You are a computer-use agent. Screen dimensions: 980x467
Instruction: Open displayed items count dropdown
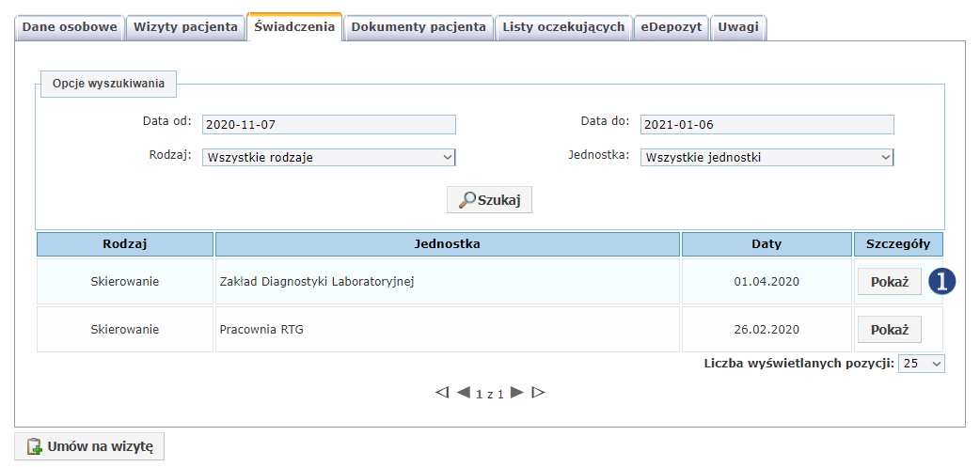tap(921, 364)
